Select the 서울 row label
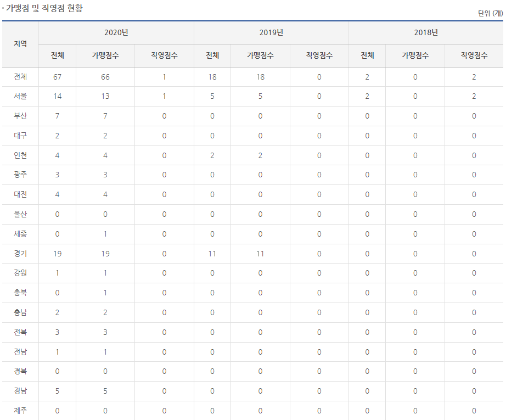This screenshot has width=506, height=420. pos(20,96)
